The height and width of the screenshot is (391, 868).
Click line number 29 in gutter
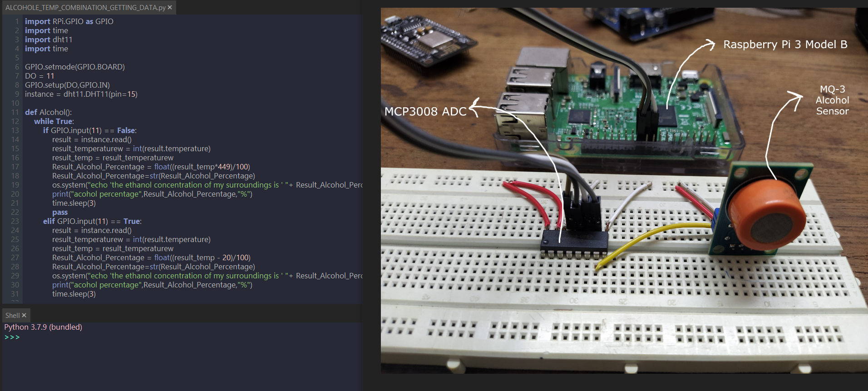pos(15,276)
